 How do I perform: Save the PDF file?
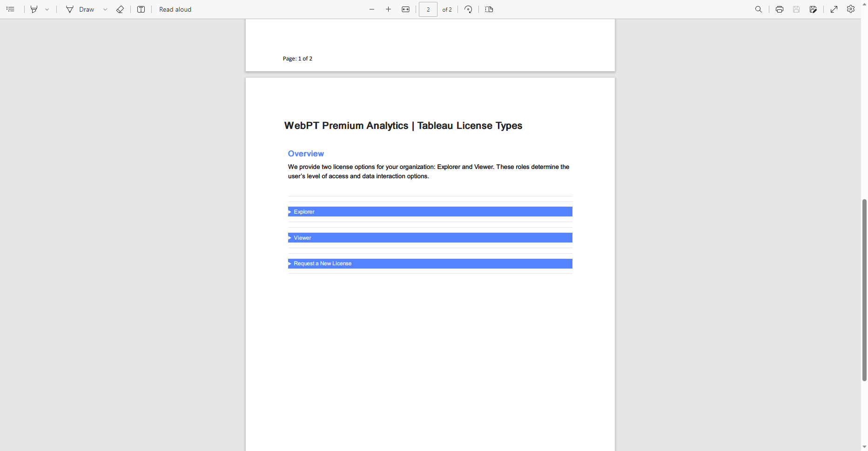(x=796, y=9)
